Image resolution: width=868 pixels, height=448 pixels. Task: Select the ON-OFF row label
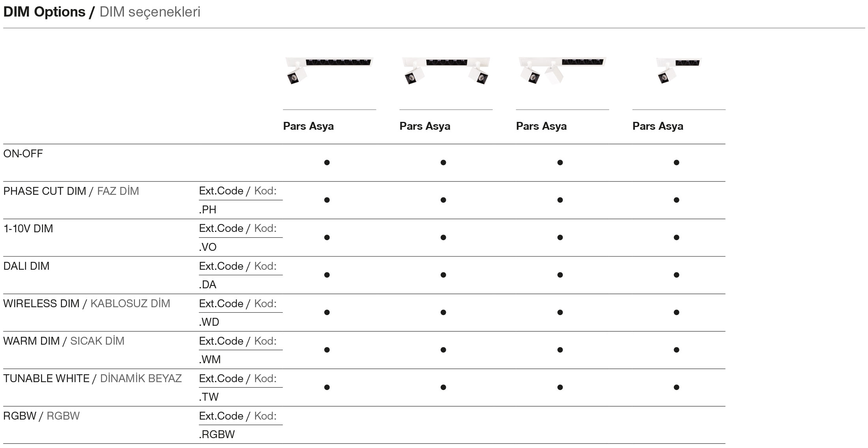coord(23,154)
